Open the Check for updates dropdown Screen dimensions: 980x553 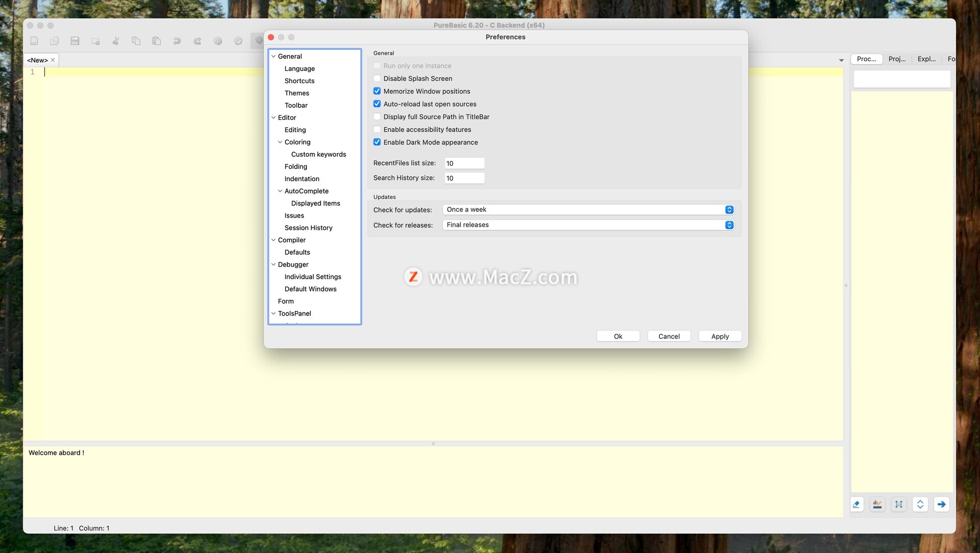588,209
